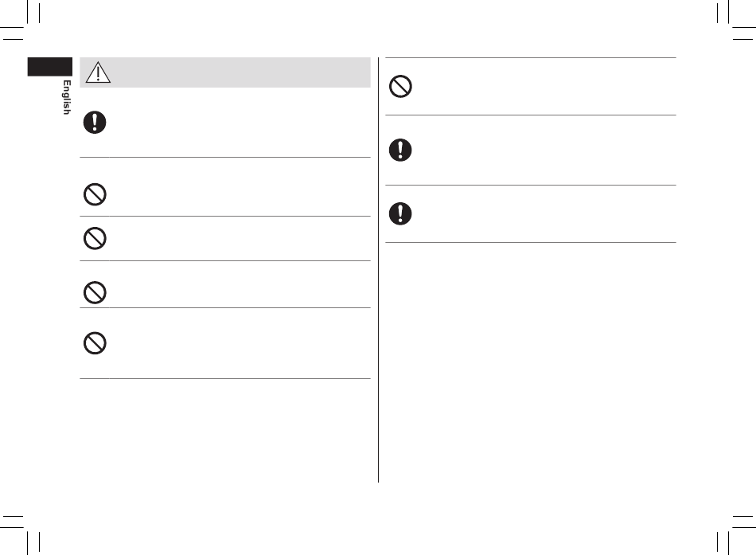Click the bottom-left corner crop marks

[20, 535]
